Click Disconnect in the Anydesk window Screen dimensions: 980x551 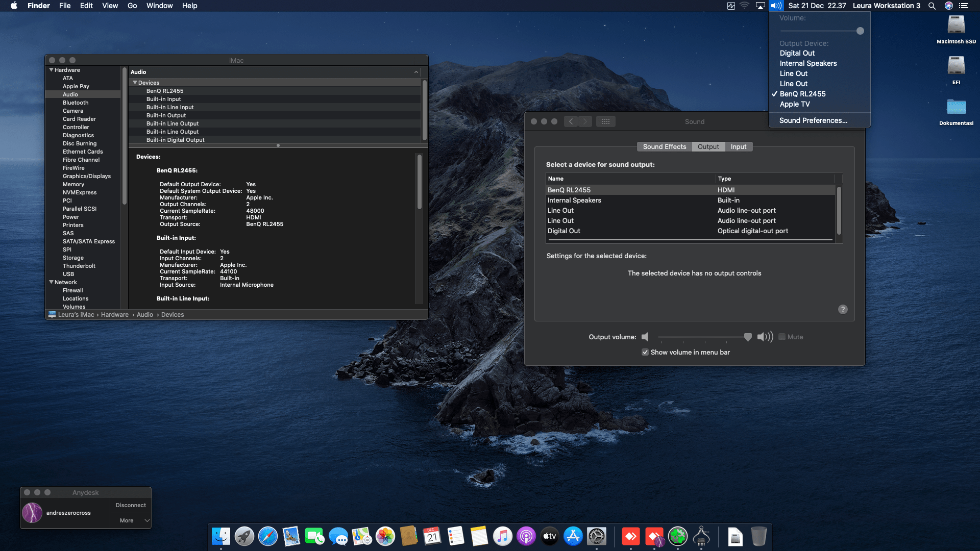click(x=130, y=505)
